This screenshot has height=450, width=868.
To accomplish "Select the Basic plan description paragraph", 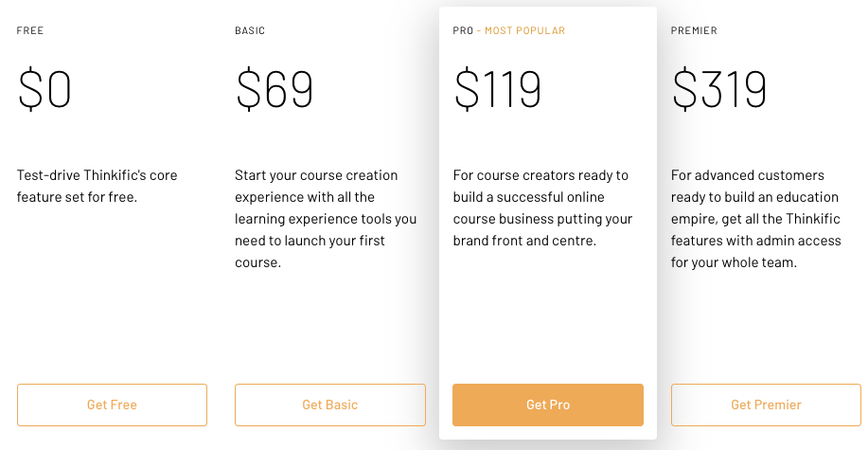I will [326, 219].
